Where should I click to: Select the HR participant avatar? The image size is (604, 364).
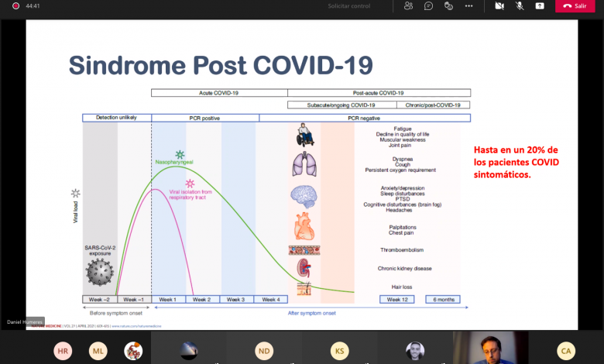tap(63, 351)
